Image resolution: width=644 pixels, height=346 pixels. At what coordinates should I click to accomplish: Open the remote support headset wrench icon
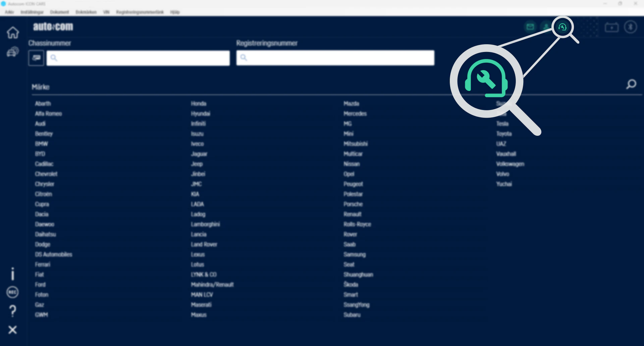[x=562, y=27]
